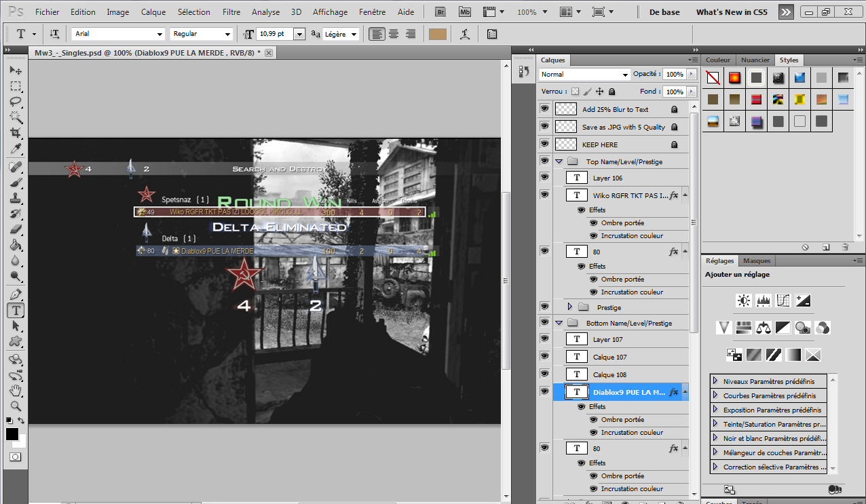866x504 pixels.
Task: Add an Exposure adjustment
Action: [804, 301]
